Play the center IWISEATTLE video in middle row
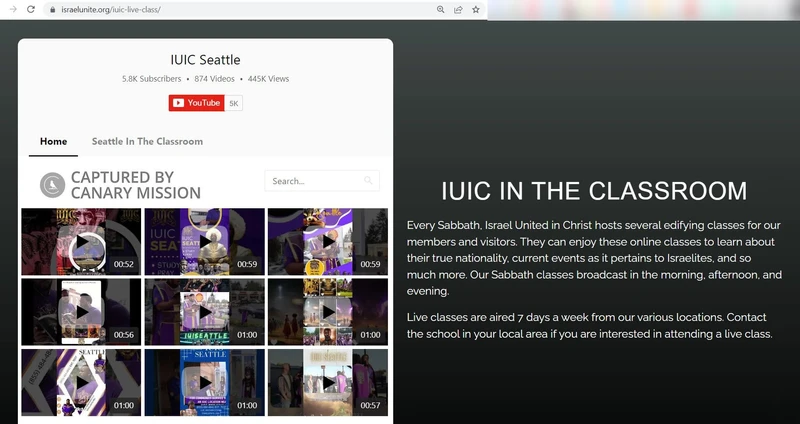Image resolution: width=800 pixels, height=424 pixels. pos(204,312)
